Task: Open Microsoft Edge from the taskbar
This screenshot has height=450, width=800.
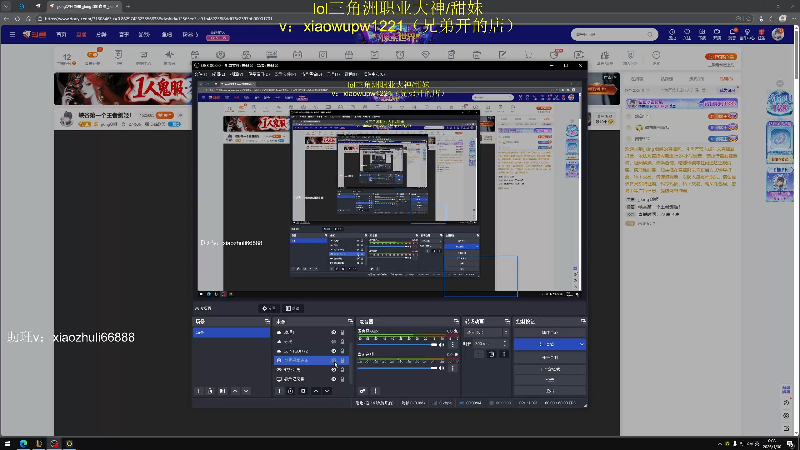Action: pyautogui.click(x=23, y=443)
